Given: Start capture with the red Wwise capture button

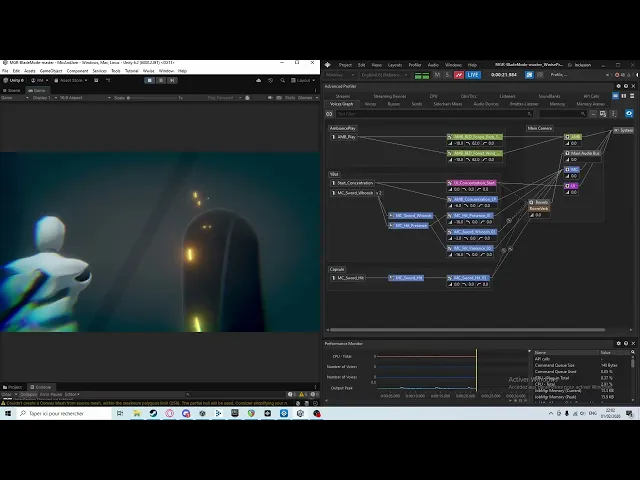Looking at the screenshot, I should coord(459,75).
